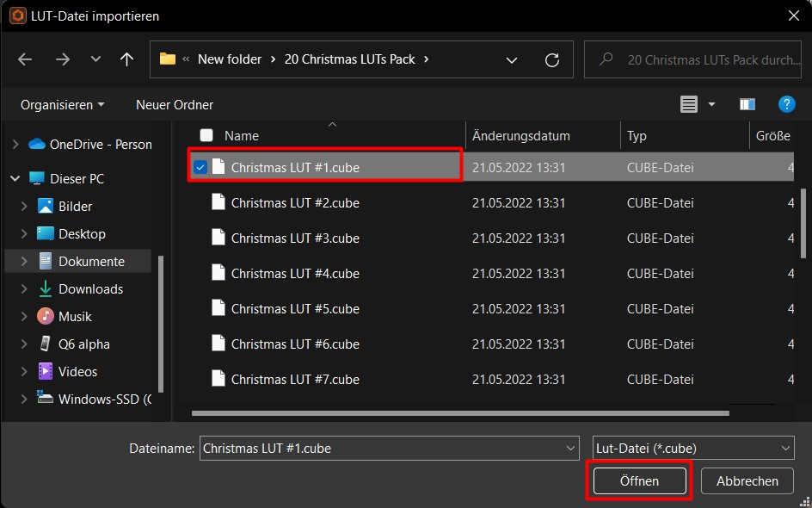Expand the Desktop folder node
This screenshot has height=508, width=812.
pos(24,234)
